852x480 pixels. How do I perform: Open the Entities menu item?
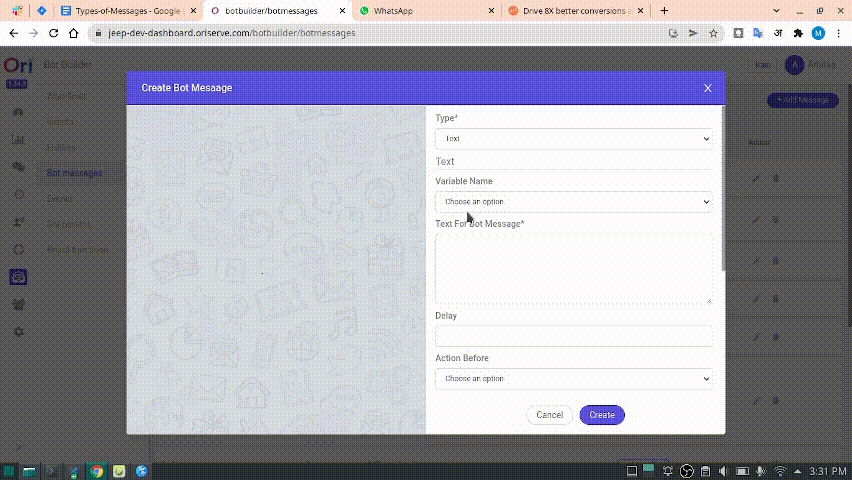pyautogui.click(x=61, y=147)
